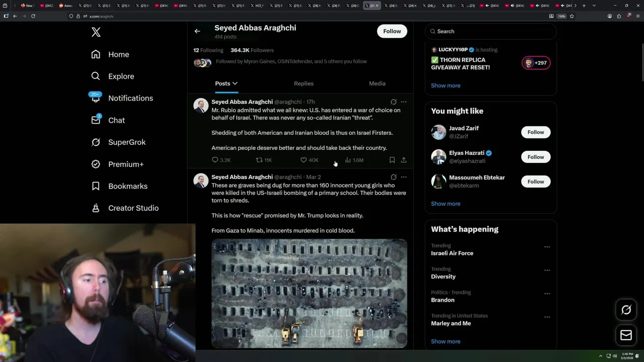Show more under What's happening

(x=445, y=341)
